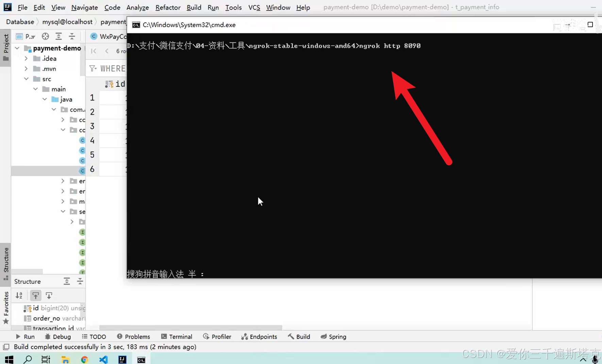Expand the .mvn folder
The width and height of the screenshot is (602, 364).
pyautogui.click(x=26, y=69)
